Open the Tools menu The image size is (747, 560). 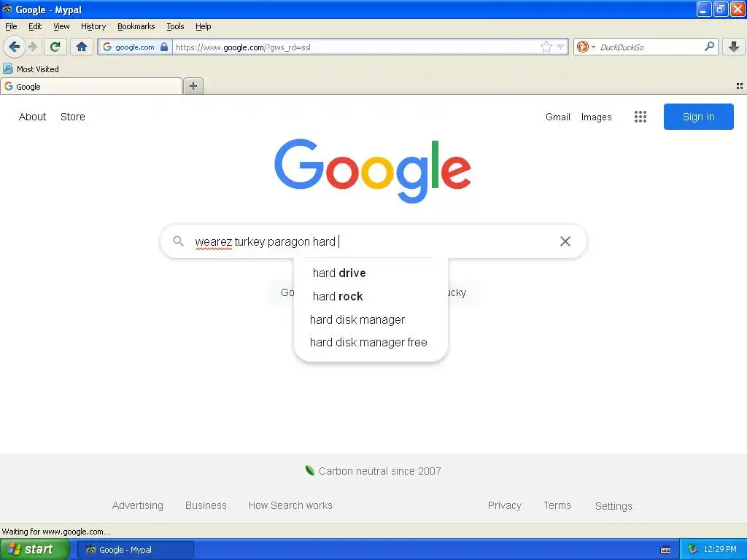tap(175, 26)
